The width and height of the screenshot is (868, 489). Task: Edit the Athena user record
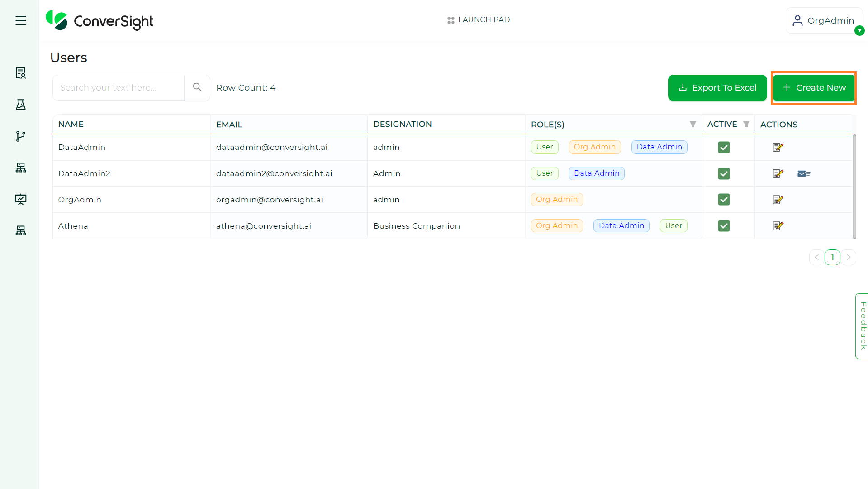778,225
